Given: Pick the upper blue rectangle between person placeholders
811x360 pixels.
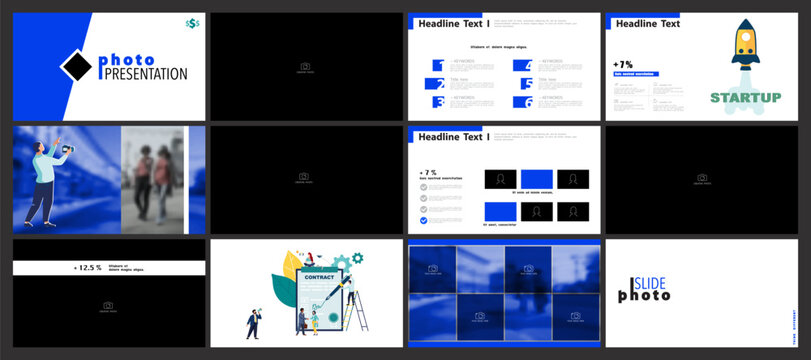Looking at the screenshot, I should pyautogui.click(x=536, y=179).
